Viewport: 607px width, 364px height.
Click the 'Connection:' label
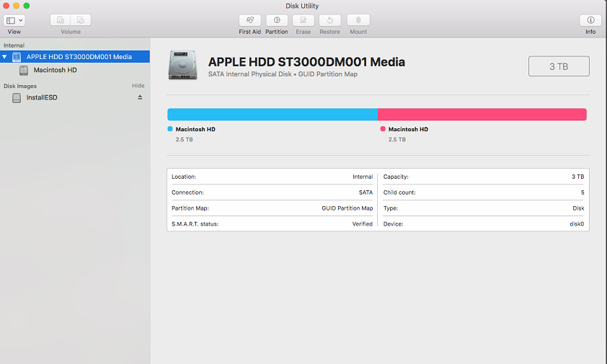[x=187, y=192]
